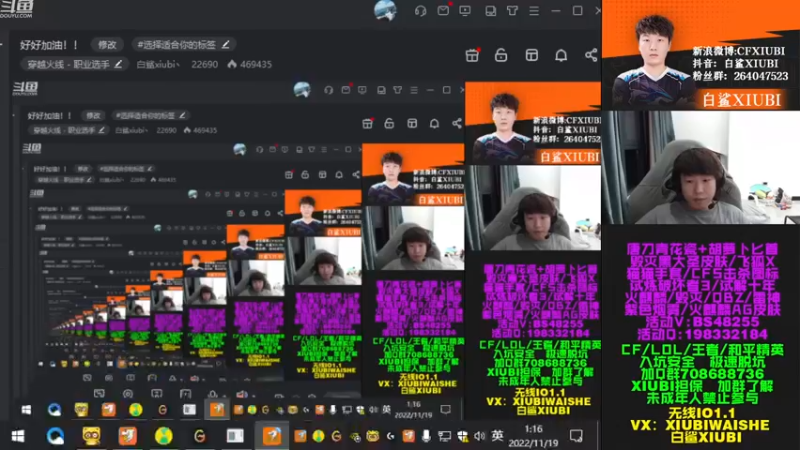The width and height of the screenshot is (800, 450).
Task: Open the mail inbox icon in the main title bar
Action: tap(443, 10)
